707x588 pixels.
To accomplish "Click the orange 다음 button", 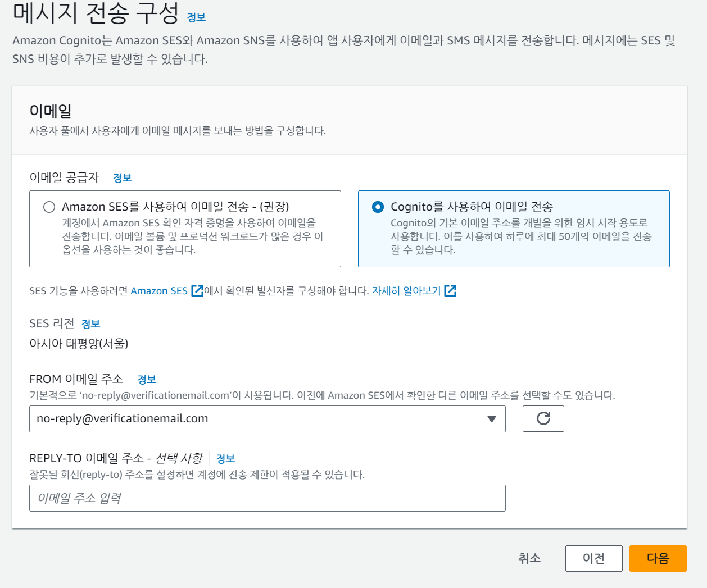I will [658, 558].
